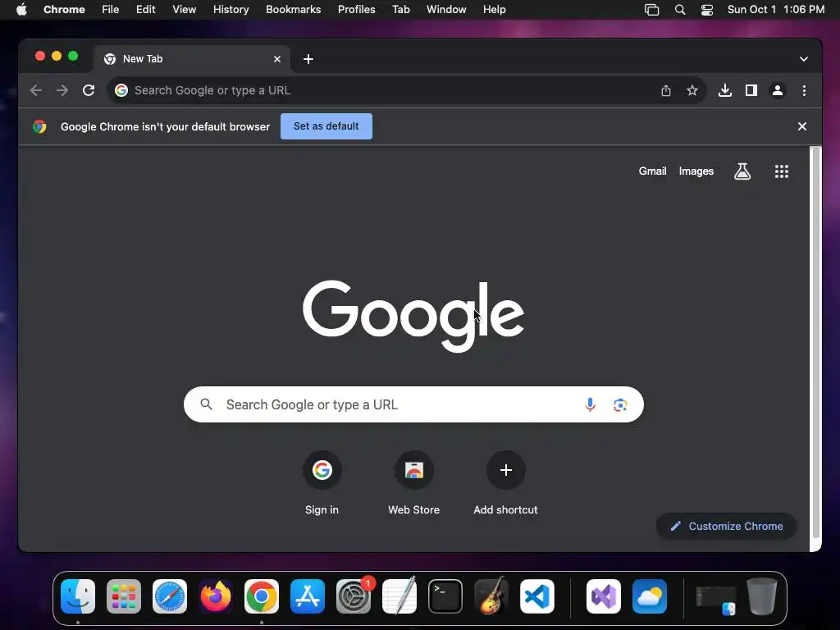This screenshot has height=630, width=840.
Task: Open System Settings from the Dock
Action: (x=354, y=596)
